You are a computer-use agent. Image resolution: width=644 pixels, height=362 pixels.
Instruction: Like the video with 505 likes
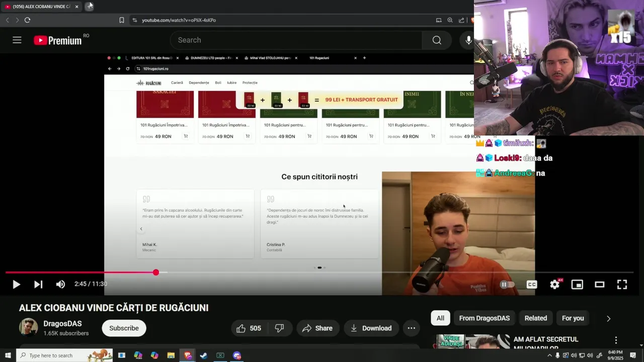[249, 328]
